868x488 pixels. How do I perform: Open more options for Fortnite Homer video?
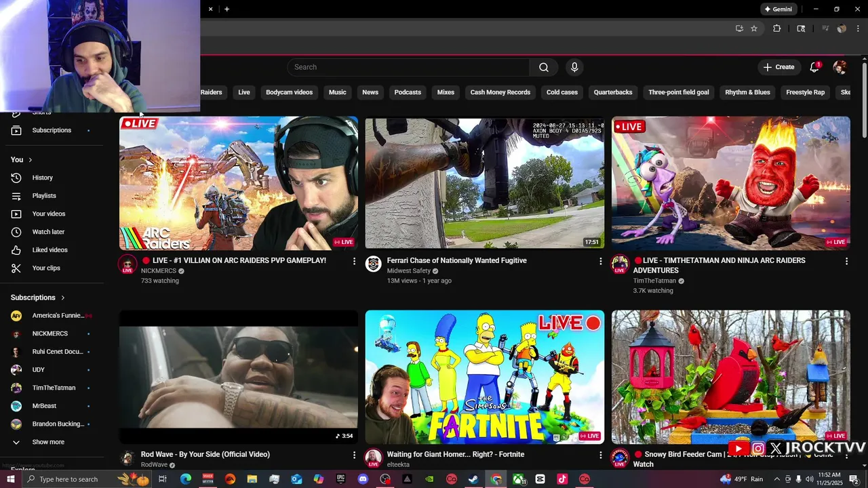pos(600,455)
